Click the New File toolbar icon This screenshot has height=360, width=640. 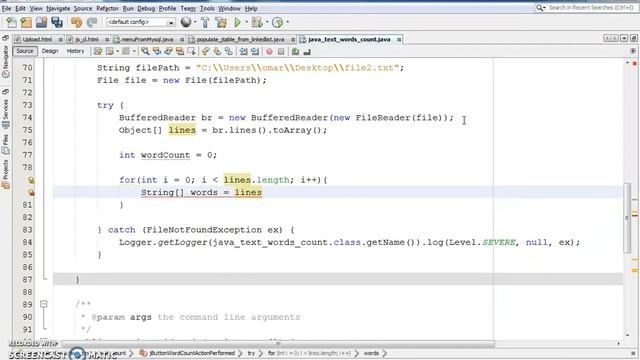(x=11, y=22)
